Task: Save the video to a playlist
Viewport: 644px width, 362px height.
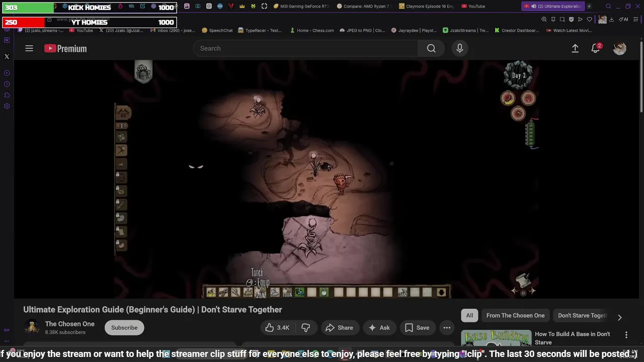Action: point(417,327)
